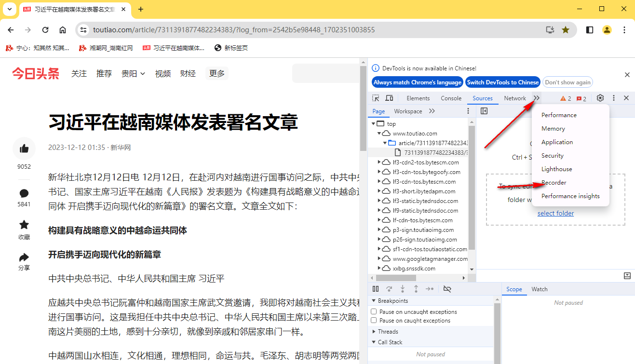
Task: Open Sources navigator more options menu
Action: (468, 111)
